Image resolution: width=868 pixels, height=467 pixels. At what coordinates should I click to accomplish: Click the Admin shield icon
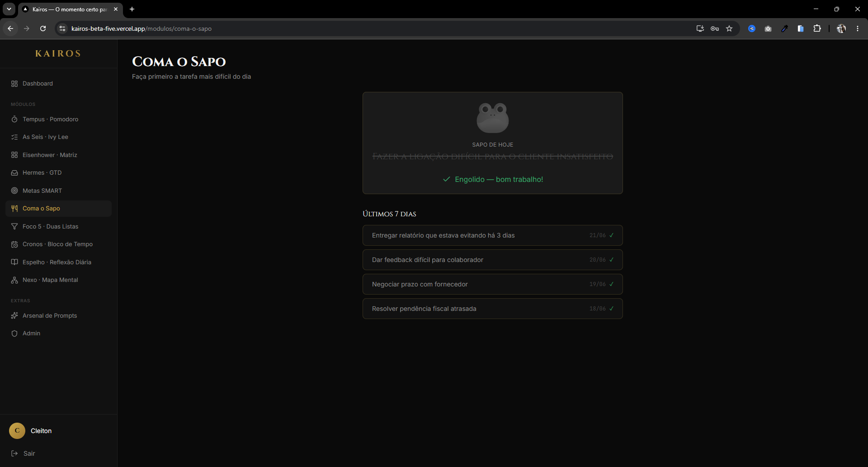[14, 334]
